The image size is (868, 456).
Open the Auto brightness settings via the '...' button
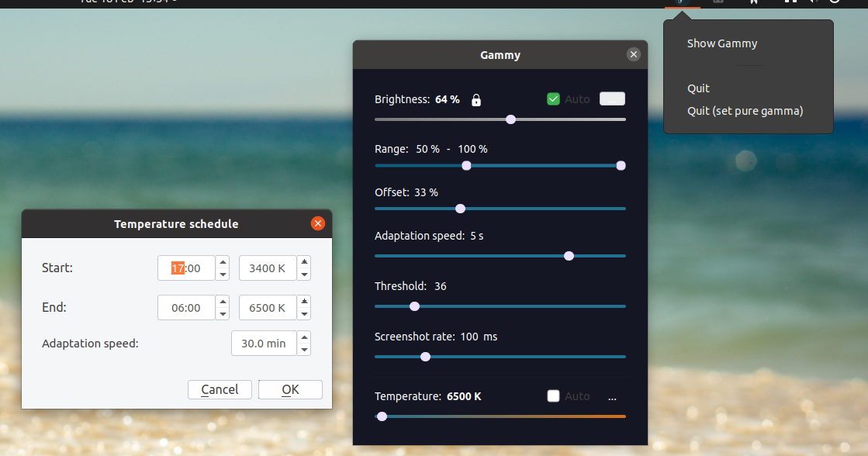(612, 98)
